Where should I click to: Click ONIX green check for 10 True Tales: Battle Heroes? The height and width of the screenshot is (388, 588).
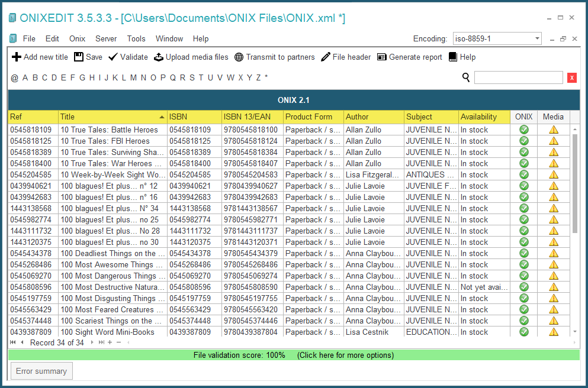pyautogui.click(x=524, y=130)
